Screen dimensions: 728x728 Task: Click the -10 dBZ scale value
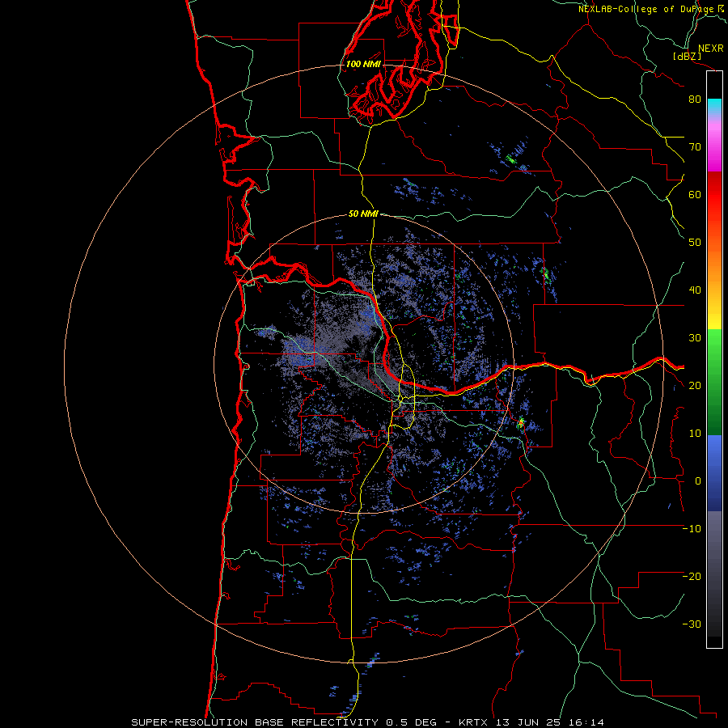692,529
